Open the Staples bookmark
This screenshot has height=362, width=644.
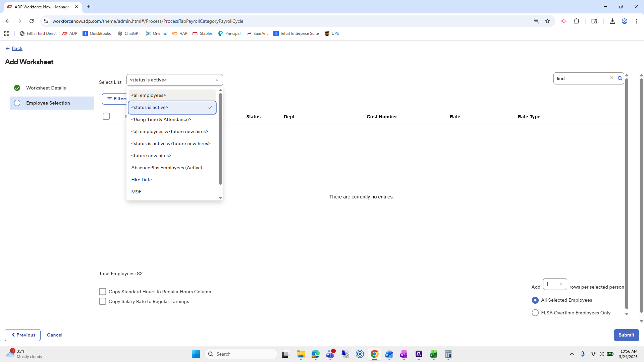click(203, 34)
